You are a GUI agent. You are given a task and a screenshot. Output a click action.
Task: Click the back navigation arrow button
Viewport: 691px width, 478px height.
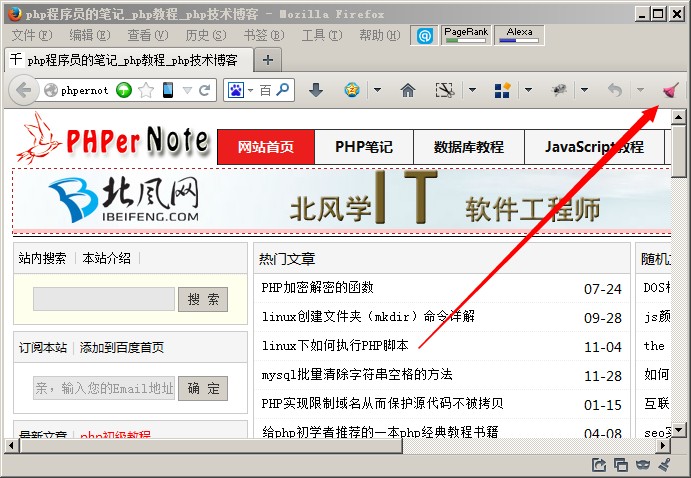[x=22, y=90]
